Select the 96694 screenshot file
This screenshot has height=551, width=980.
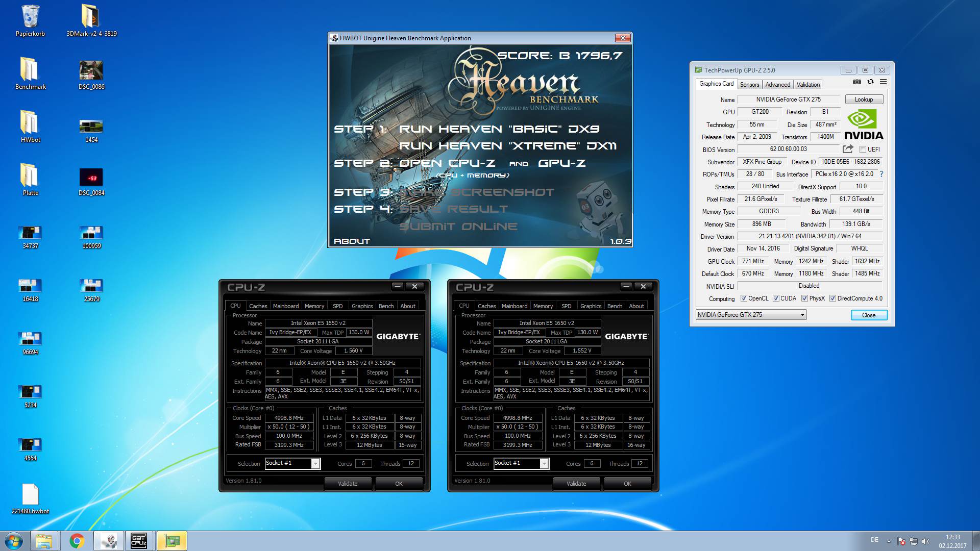pyautogui.click(x=30, y=343)
